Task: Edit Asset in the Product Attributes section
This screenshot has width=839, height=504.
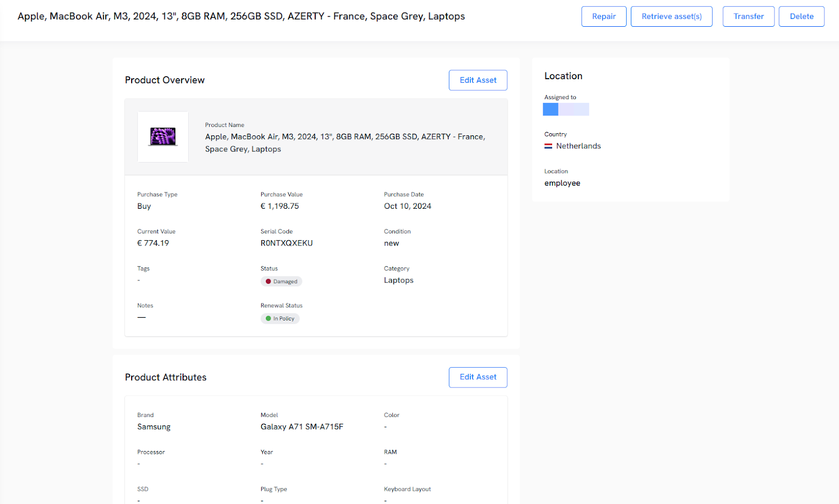Action: (x=478, y=377)
